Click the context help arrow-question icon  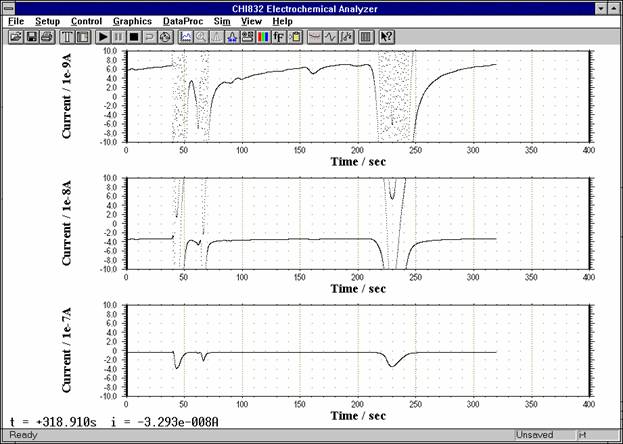coord(387,37)
